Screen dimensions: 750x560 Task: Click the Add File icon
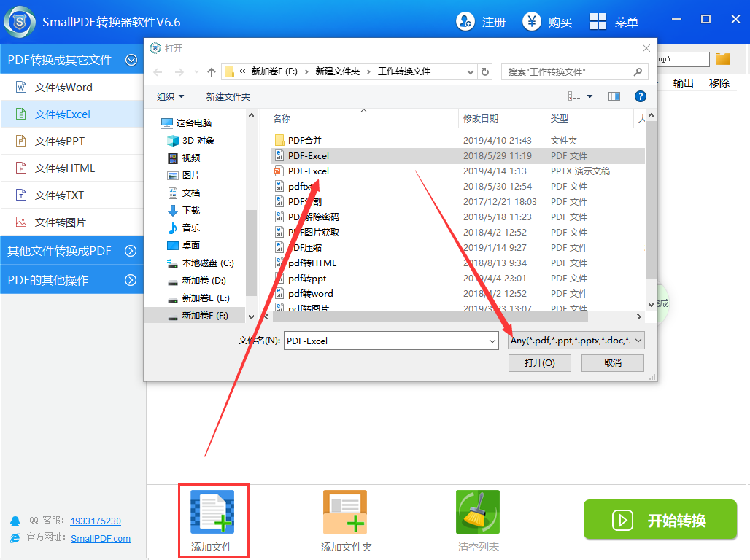(x=212, y=512)
